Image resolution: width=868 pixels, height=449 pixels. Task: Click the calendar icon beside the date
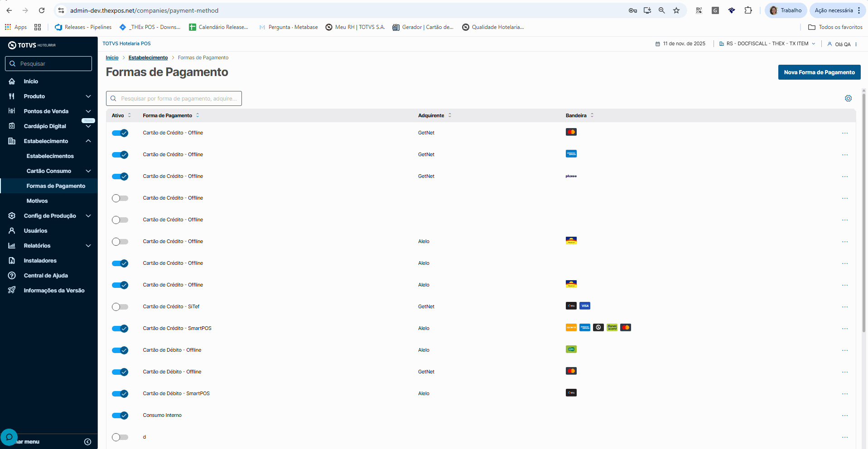(657, 44)
